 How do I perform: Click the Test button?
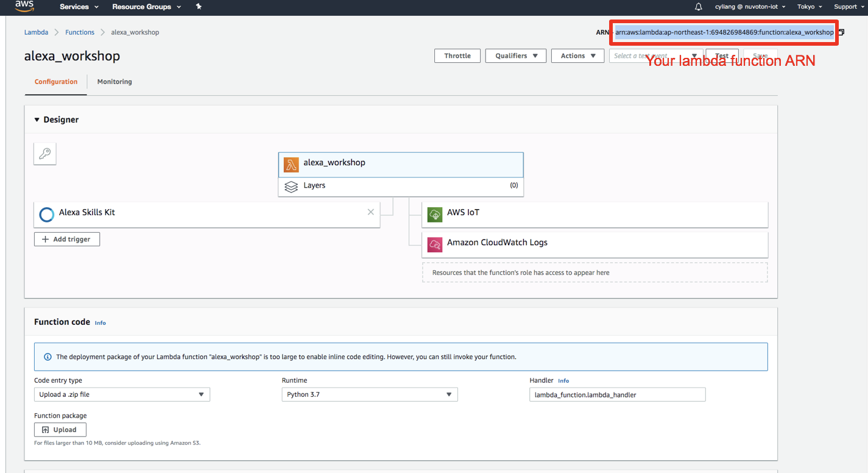[x=722, y=55]
